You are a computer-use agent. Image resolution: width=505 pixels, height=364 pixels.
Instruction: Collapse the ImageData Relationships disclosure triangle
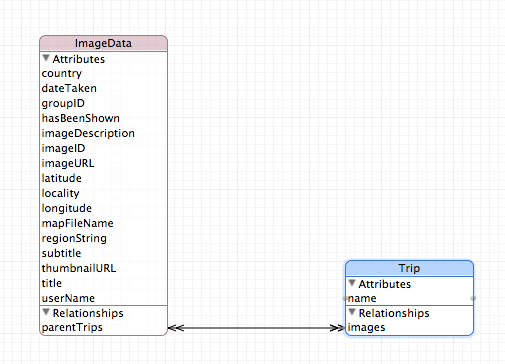click(x=46, y=312)
